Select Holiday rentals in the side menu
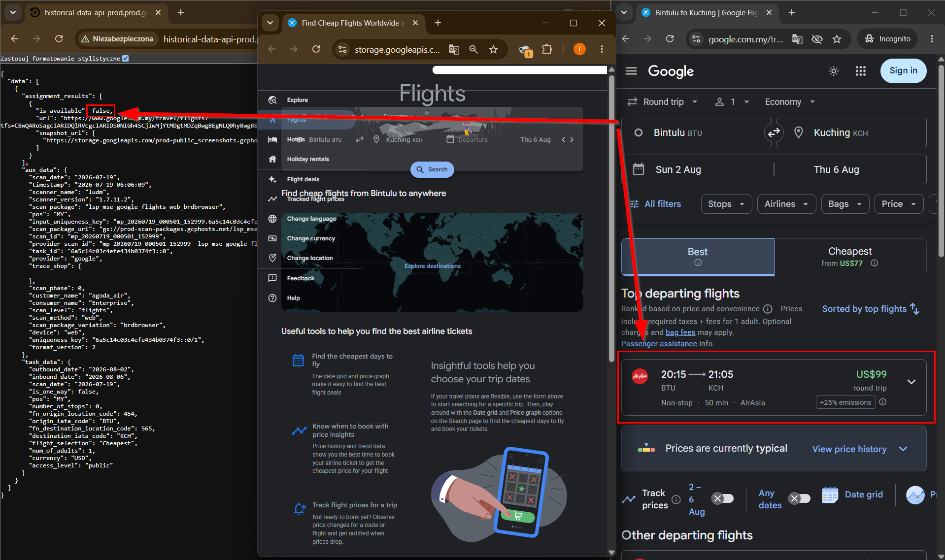The image size is (945, 560). pyautogui.click(x=308, y=159)
